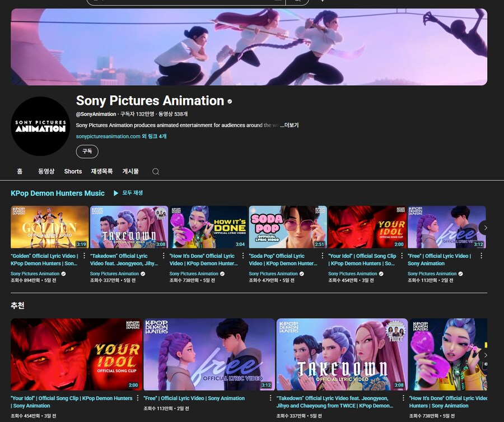Open recommended "Your Idol" video title link
The height and width of the screenshot is (422, 504).
pos(71,402)
